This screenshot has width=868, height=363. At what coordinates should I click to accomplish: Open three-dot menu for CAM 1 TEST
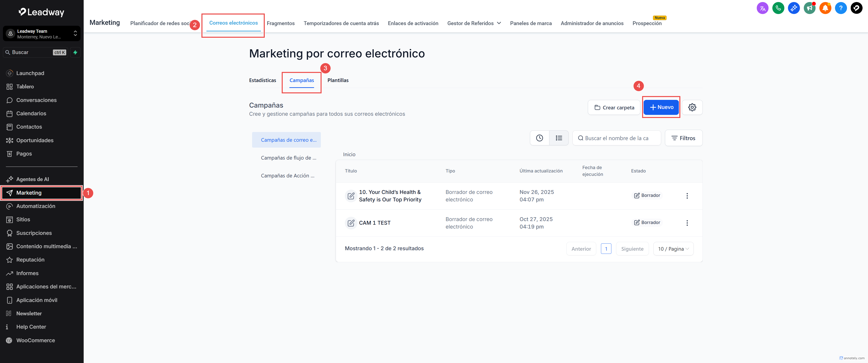coord(687,223)
